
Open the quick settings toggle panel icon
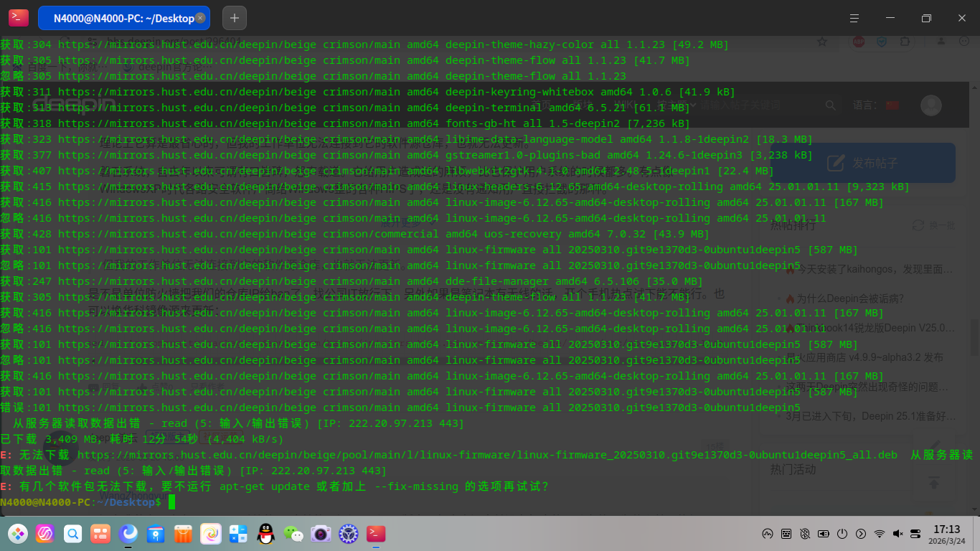pos(915,534)
